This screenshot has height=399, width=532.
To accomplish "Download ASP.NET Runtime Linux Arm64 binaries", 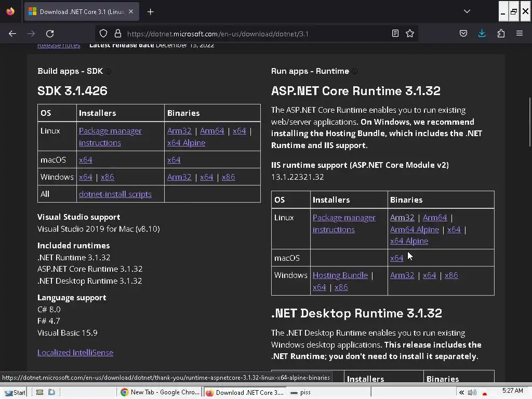I will (x=435, y=218).
